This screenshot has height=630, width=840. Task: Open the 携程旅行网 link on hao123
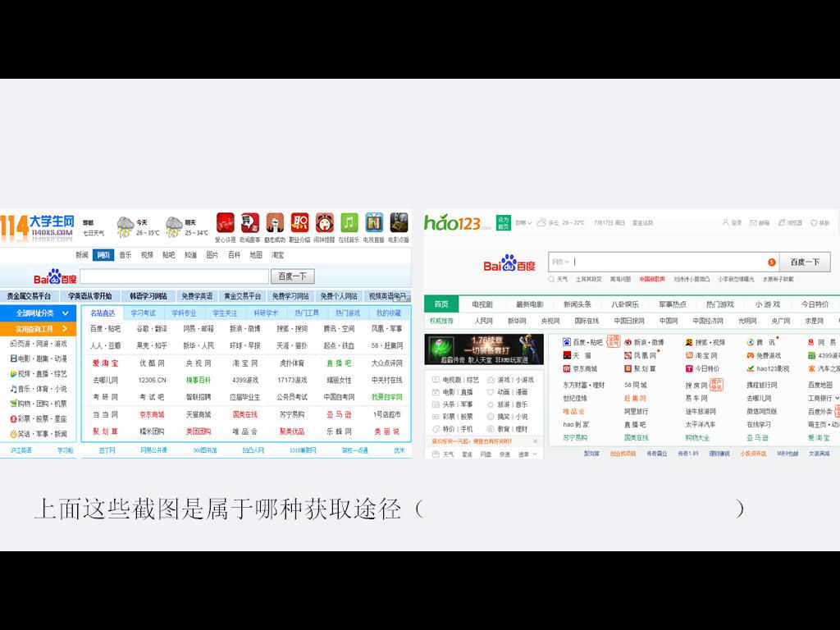tap(762, 386)
